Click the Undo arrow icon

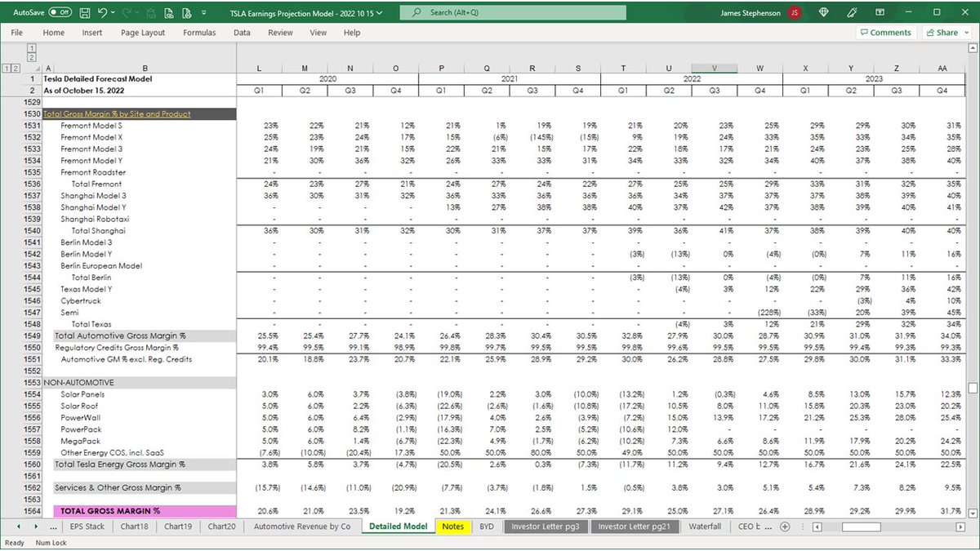102,13
